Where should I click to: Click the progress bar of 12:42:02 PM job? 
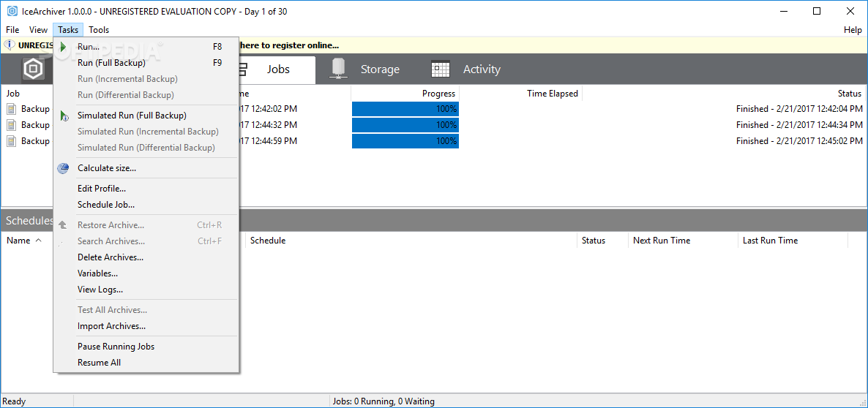(x=405, y=109)
